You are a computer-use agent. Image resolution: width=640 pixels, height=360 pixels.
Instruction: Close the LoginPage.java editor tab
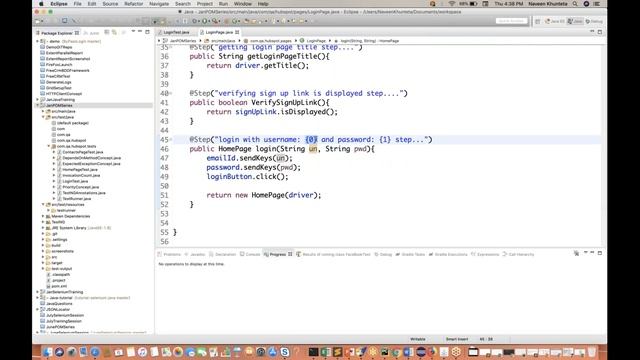[x=237, y=32]
